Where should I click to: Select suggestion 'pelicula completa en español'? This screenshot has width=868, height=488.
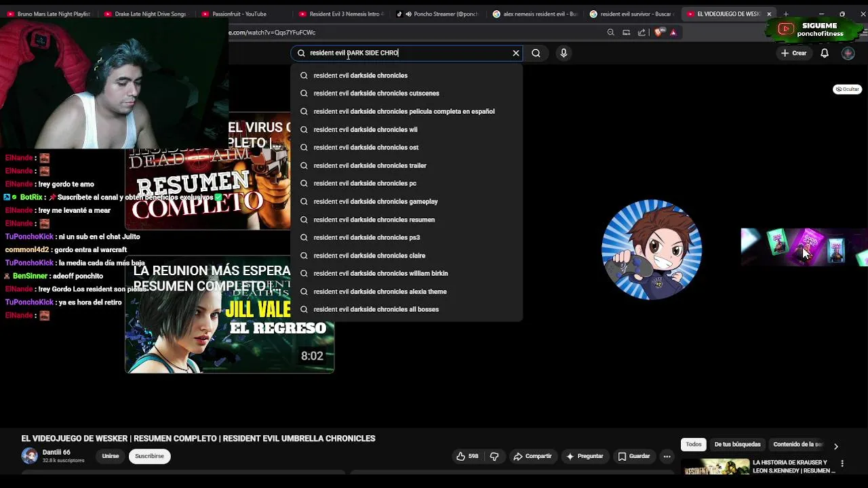click(407, 111)
